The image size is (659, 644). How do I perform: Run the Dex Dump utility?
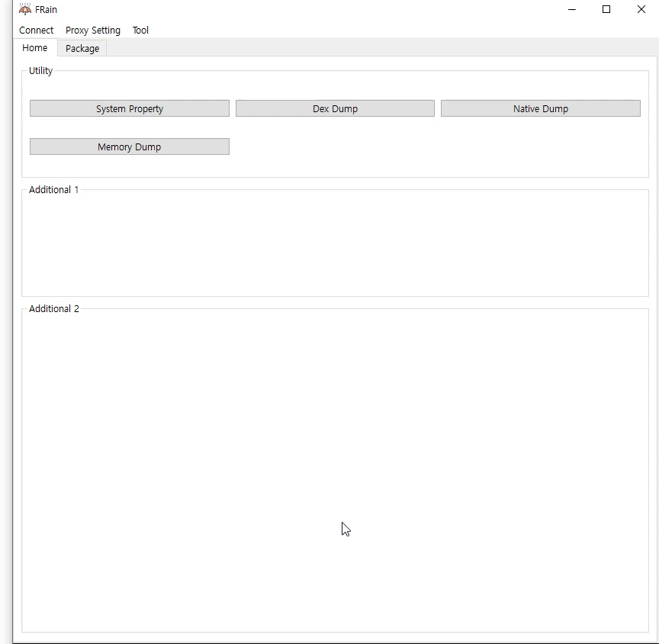click(335, 108)
